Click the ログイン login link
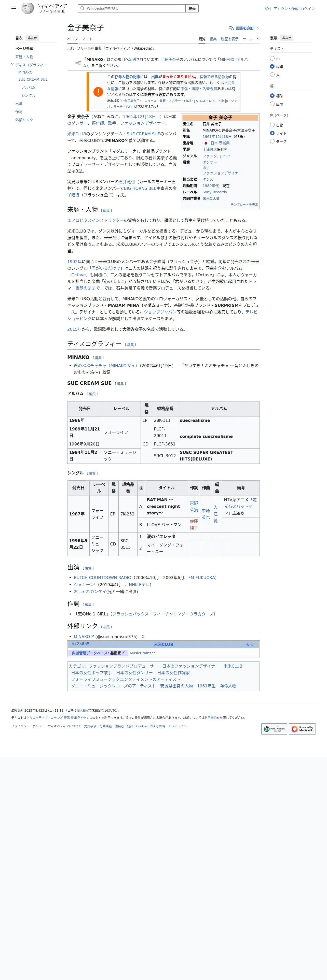Screen dimensions: 327x980 [308, 9]
